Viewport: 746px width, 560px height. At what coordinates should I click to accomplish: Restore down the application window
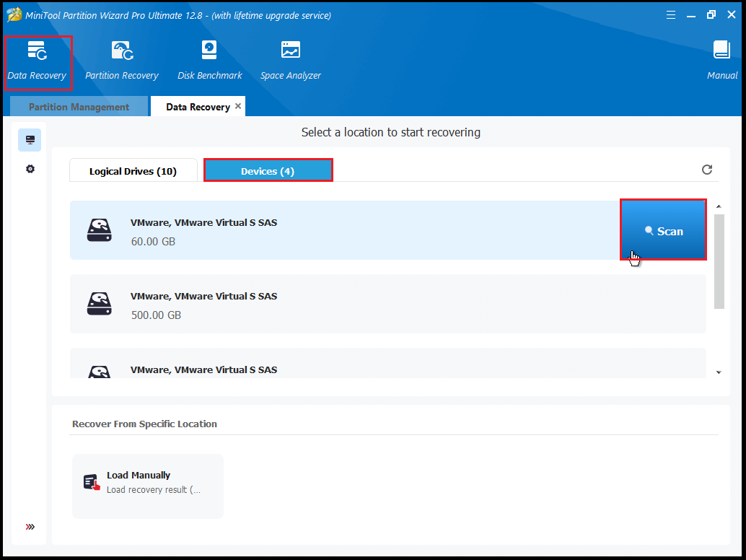[711, 14]
